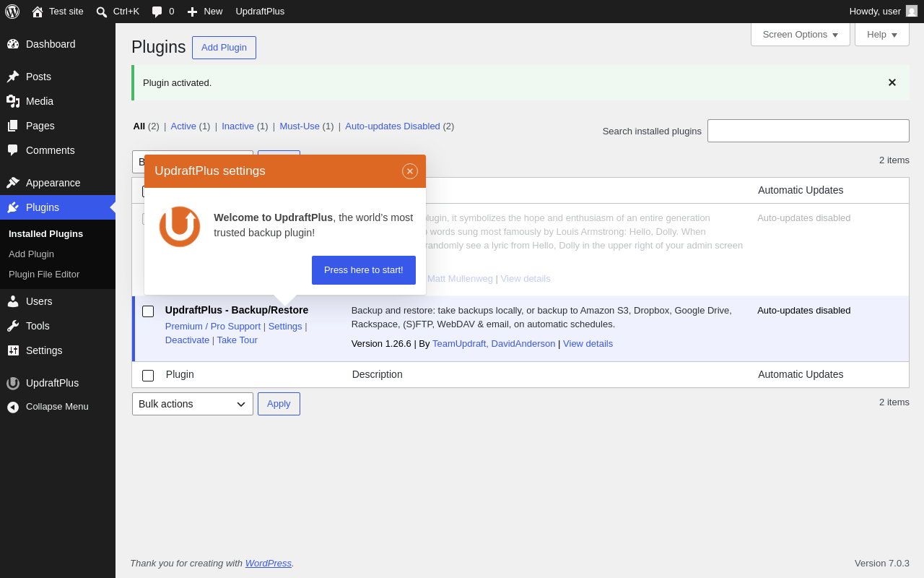Click the Collapse Menu arrow icon

(13, 407)
